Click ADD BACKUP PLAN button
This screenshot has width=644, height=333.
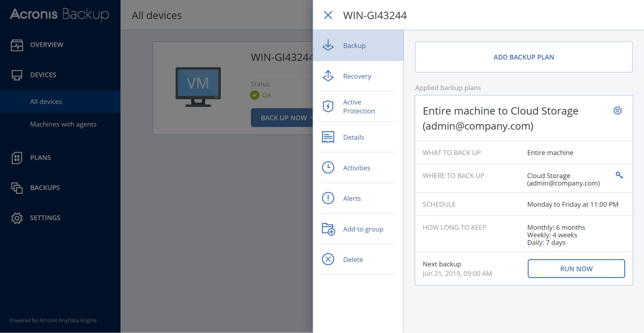(524, 57)
